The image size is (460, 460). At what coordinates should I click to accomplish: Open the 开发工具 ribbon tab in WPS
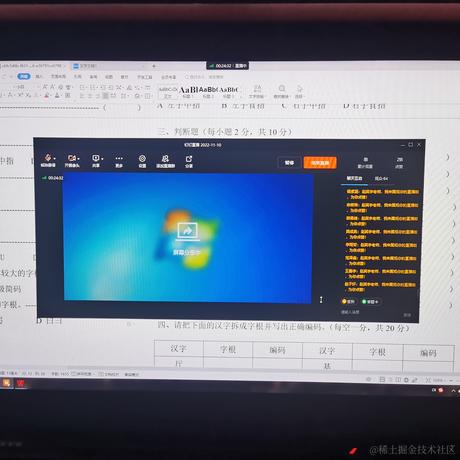145,77
